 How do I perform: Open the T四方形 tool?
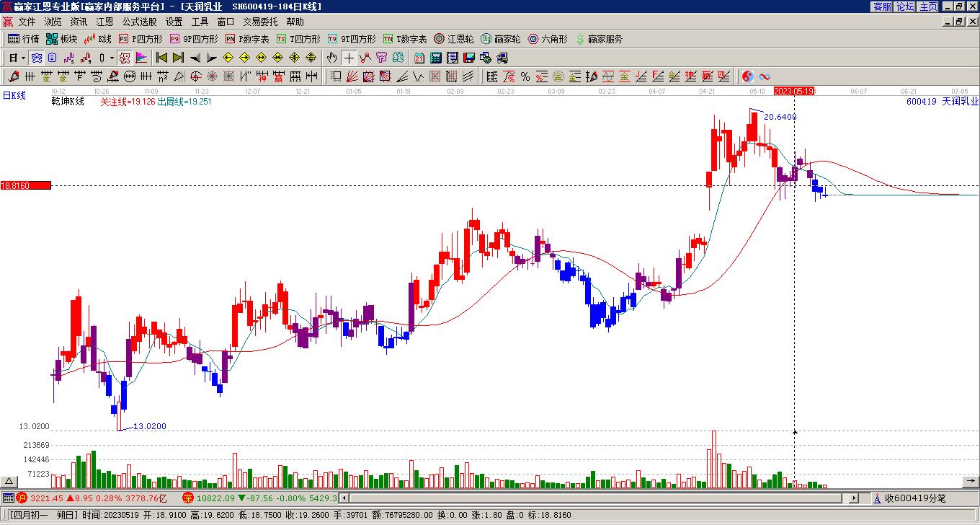(298, 39)
